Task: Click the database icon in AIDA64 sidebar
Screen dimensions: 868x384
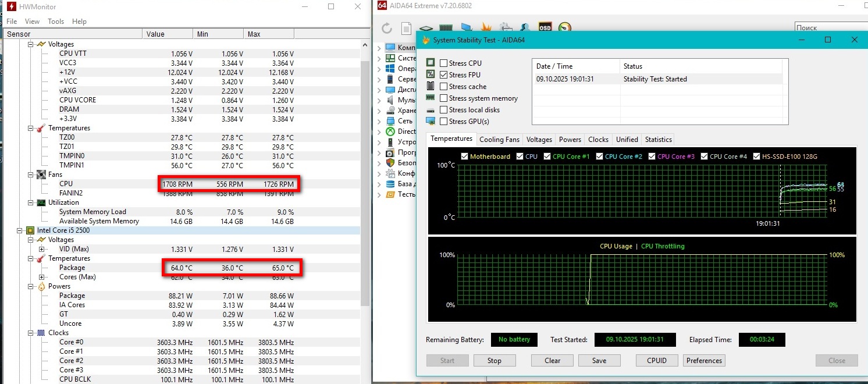Action: pyautogui.click(x=390, y=184)
